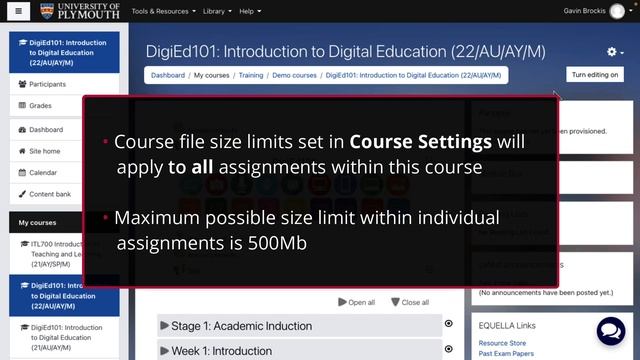Open the Library menu
This screenshot has width=640, height=360.
pos(217,11)
